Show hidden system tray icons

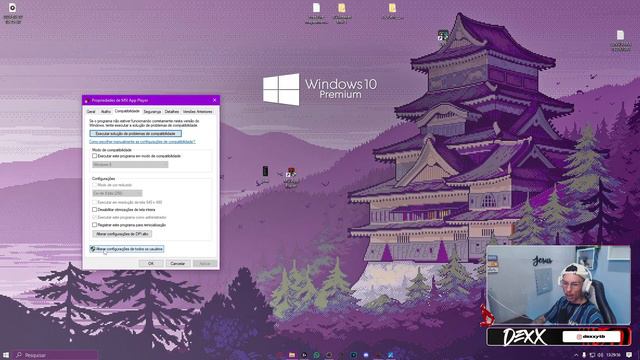[576, 355]
